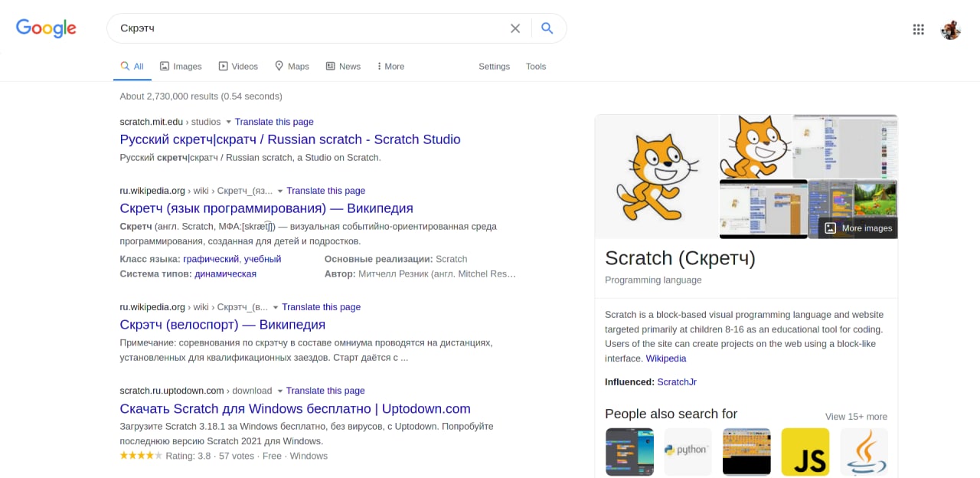This screenshot has width=980, height=478.
Task: Open the orange blocks related search thumbnail
Action: pos(746,452)
